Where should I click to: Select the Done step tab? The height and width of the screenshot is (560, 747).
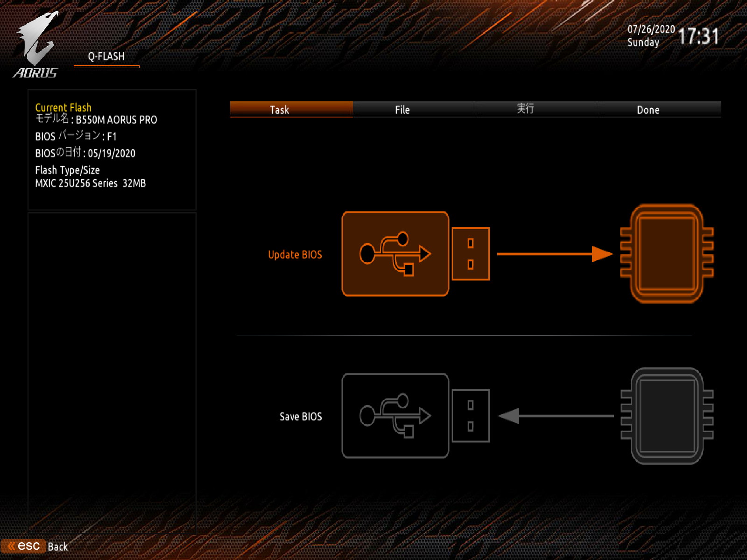point(660,110)
